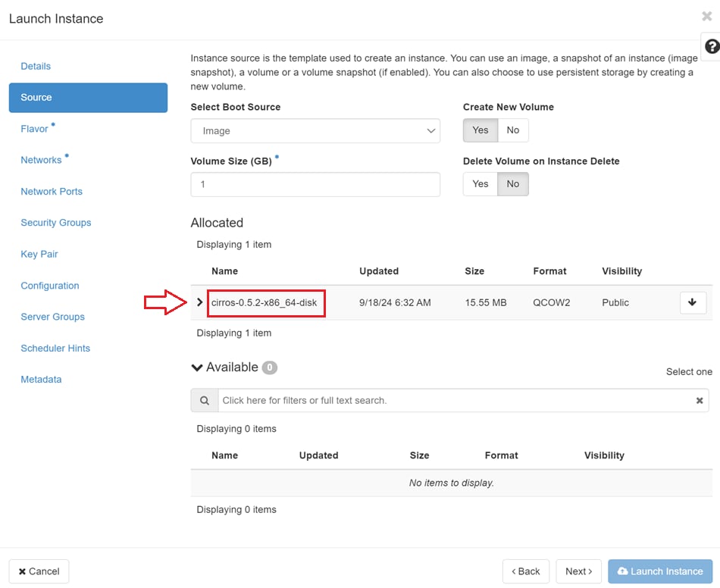This screenshot has height=588, width=720.
Task: Open the Server Groups step
Action: click(x=53, y=317)
